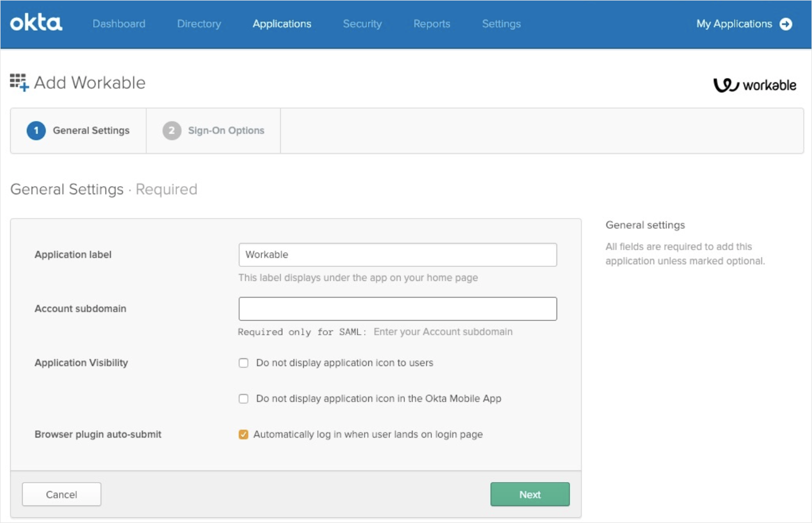Uncheck Automatically log in on login page

tap(244, 434)
